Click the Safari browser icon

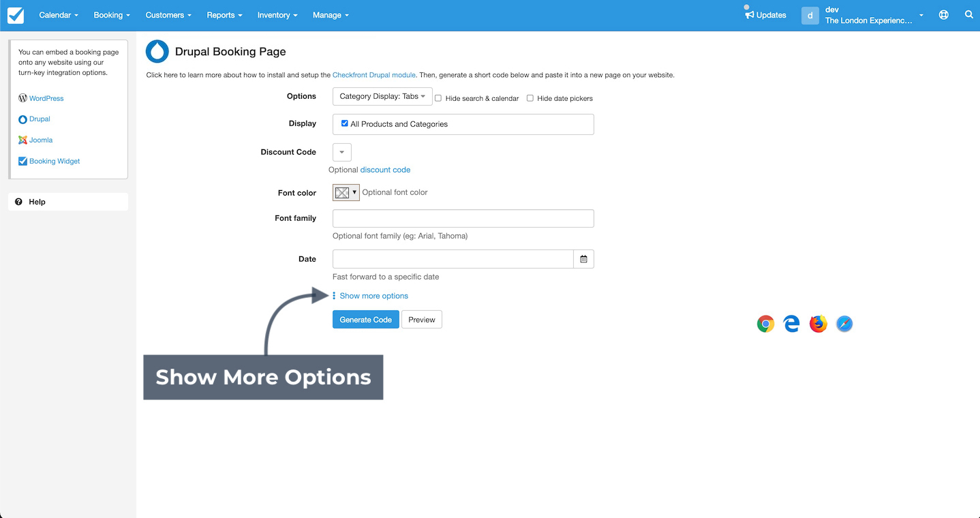tap(844, 324)
